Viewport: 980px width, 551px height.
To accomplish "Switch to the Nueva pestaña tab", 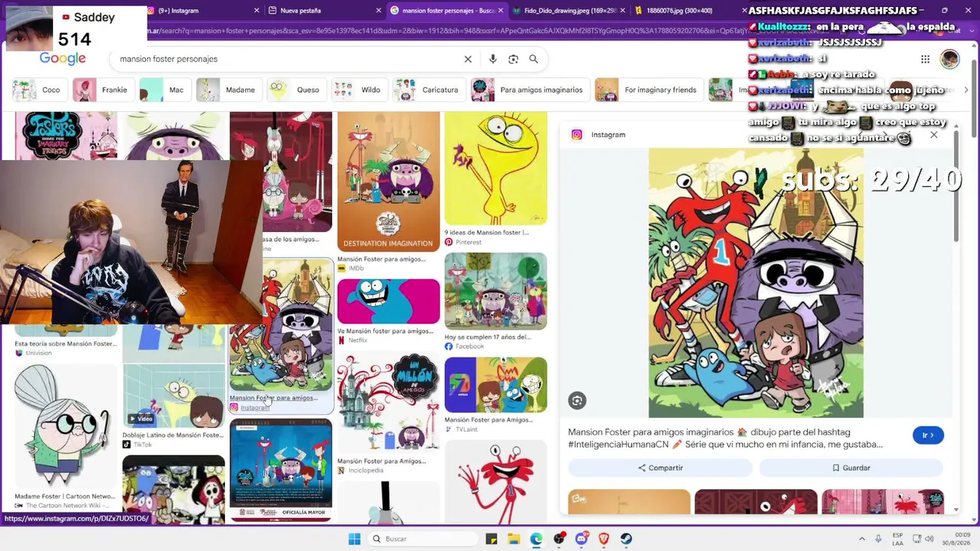I will click(x=325, y=11).
